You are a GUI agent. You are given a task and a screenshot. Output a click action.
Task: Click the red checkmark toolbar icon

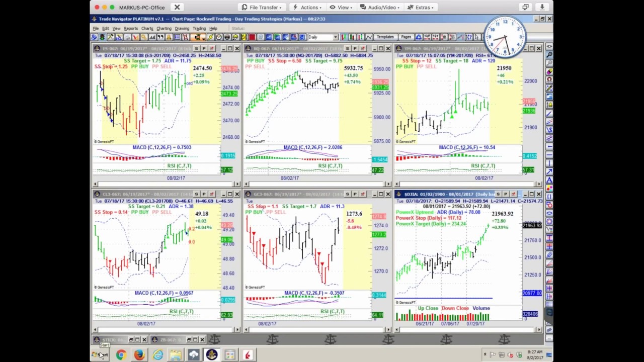coord(136,37)
